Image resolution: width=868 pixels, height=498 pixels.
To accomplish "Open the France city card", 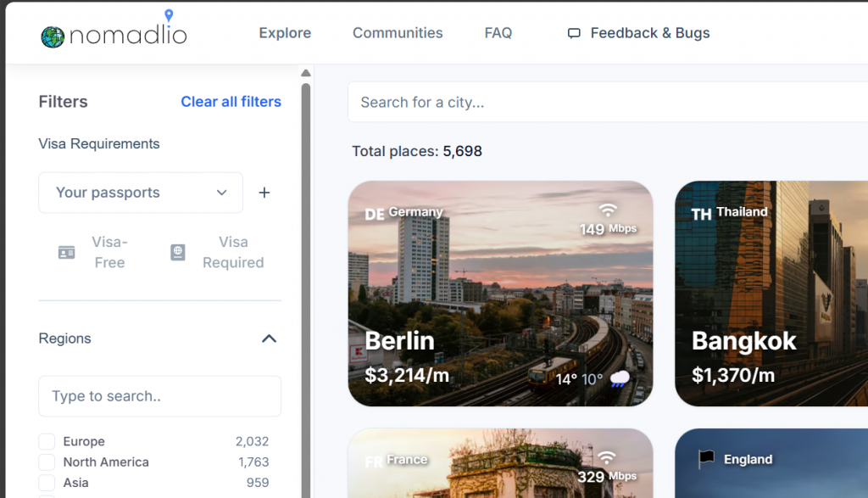I will tap(500, 463).
